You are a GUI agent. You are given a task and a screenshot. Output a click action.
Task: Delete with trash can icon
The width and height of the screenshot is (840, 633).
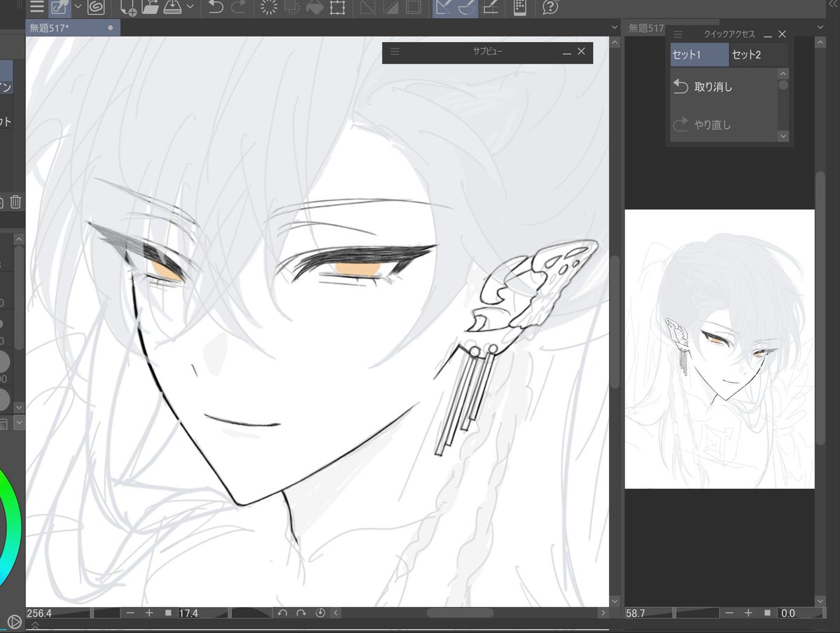[x=15, y=202]
